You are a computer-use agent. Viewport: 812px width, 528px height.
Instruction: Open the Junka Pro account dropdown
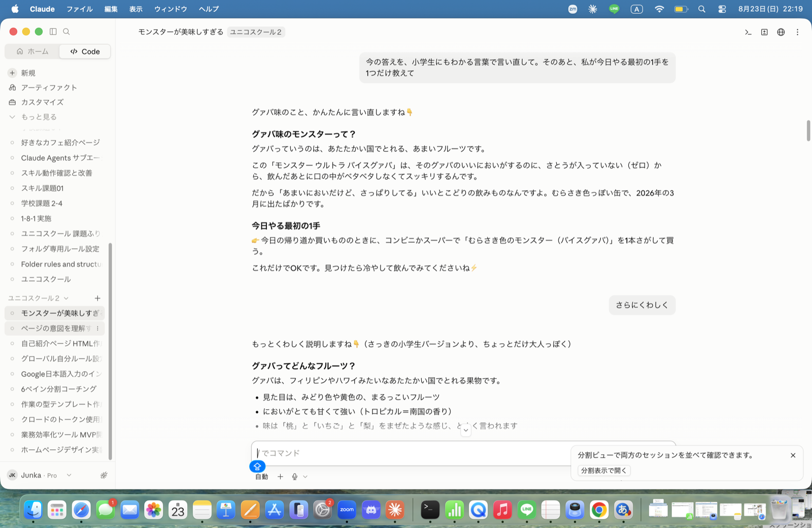(x=40, y=475)
